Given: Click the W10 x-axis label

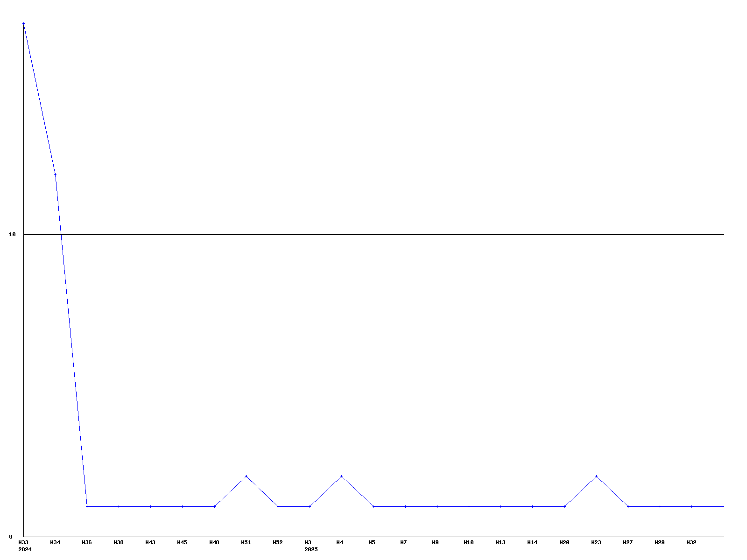Looking at the screenshot, I should tap(469, 542).
